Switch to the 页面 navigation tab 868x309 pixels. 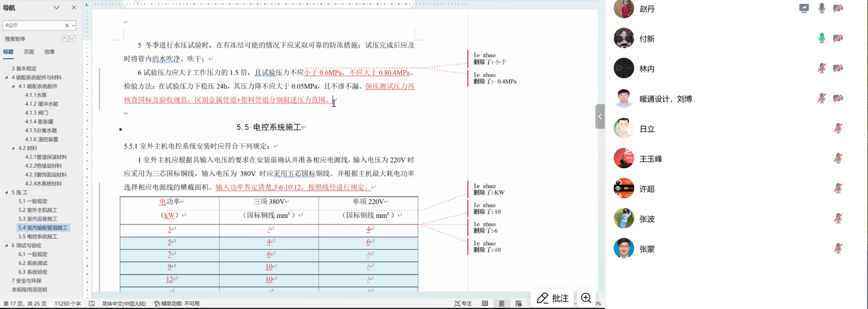pos(29,52)
